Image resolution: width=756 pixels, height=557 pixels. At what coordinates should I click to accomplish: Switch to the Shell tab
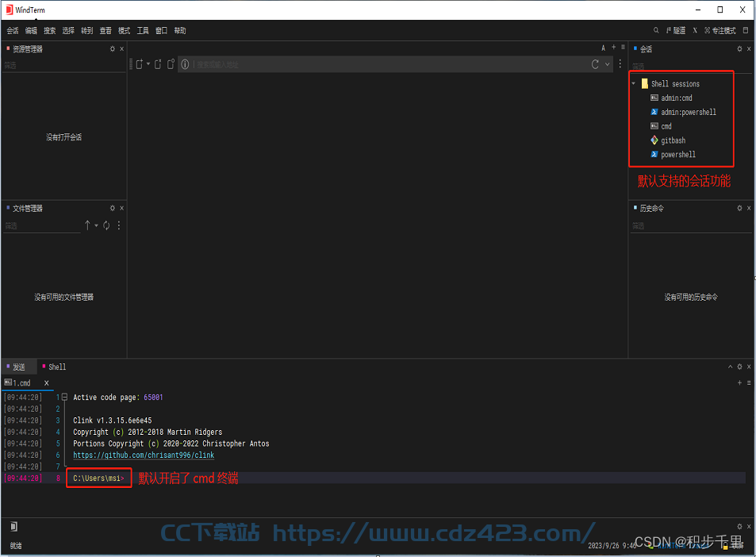click(54, 367)
